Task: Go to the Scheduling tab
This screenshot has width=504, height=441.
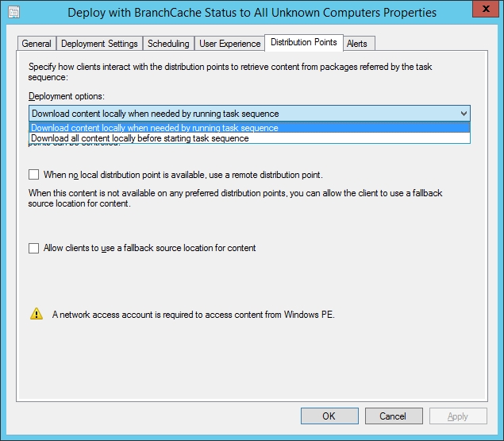Action: pyautogui.click(x=168, y=44)
